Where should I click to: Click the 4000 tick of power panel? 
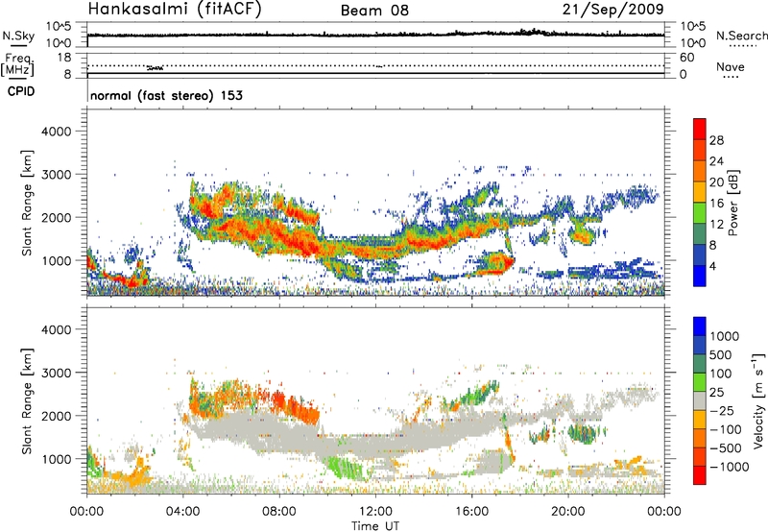[x=56, y=132]
